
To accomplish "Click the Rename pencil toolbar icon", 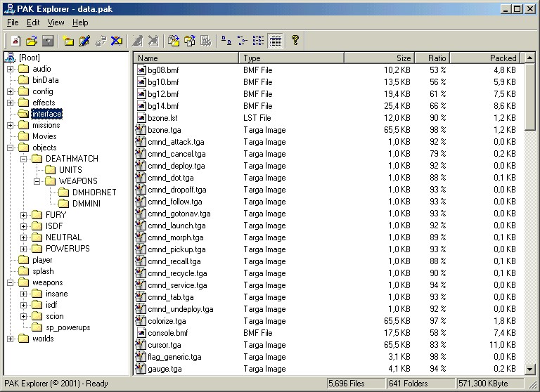I will pyautogui.click(x=84, y=41).
